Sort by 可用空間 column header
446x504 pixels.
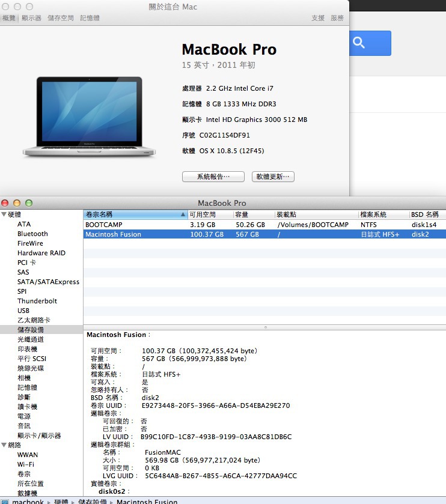[x=210, y=214]
